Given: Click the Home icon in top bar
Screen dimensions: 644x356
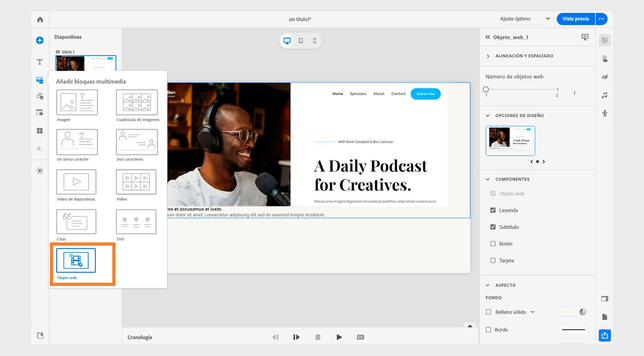Looking at the screenshot, I should click(40, 19).
